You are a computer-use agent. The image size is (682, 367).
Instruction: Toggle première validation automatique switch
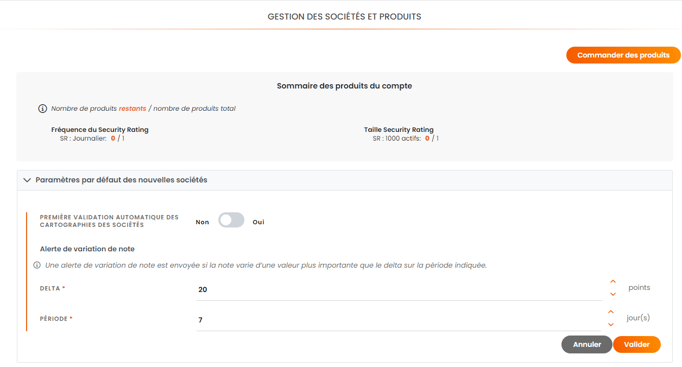231,220
